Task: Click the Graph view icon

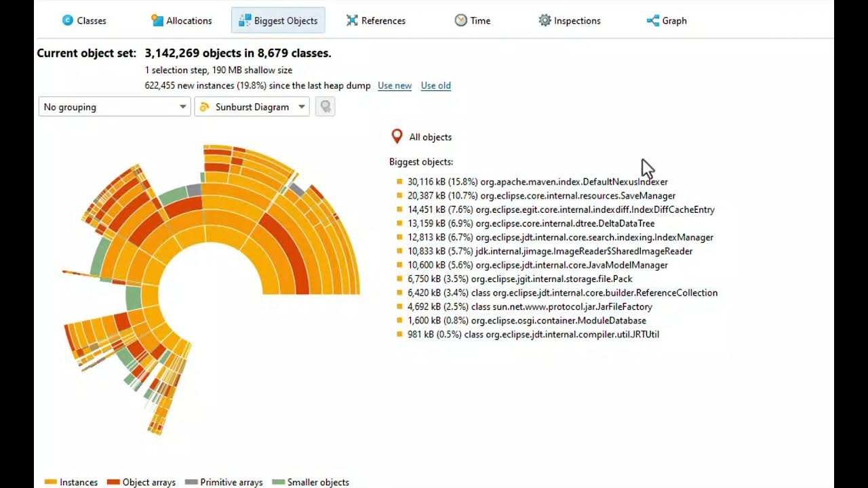Action: click(653, 20)
